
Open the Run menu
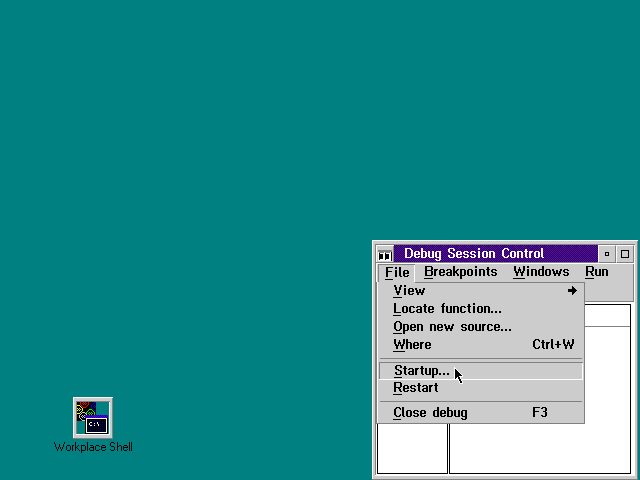pos(596,272)
